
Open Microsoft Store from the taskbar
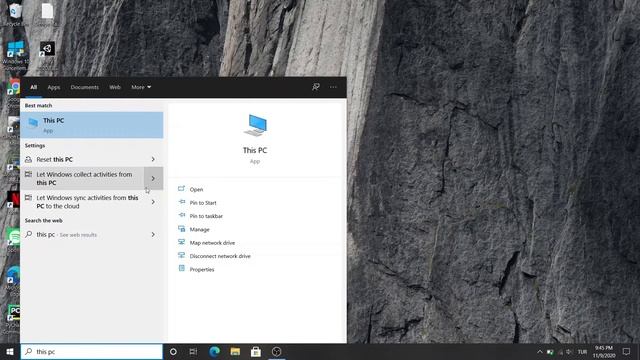(x=256, y=351)
